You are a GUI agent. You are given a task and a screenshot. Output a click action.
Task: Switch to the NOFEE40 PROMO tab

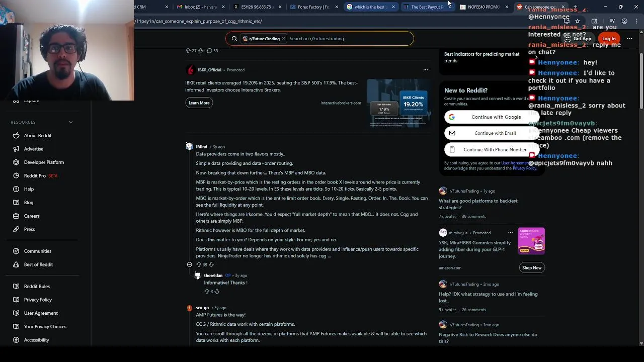pos(484,7)
